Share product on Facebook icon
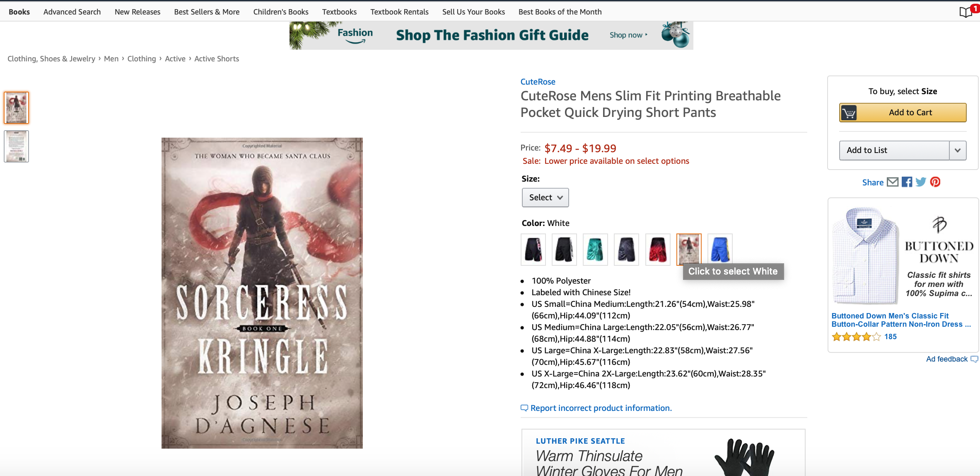 coord(907,182)
